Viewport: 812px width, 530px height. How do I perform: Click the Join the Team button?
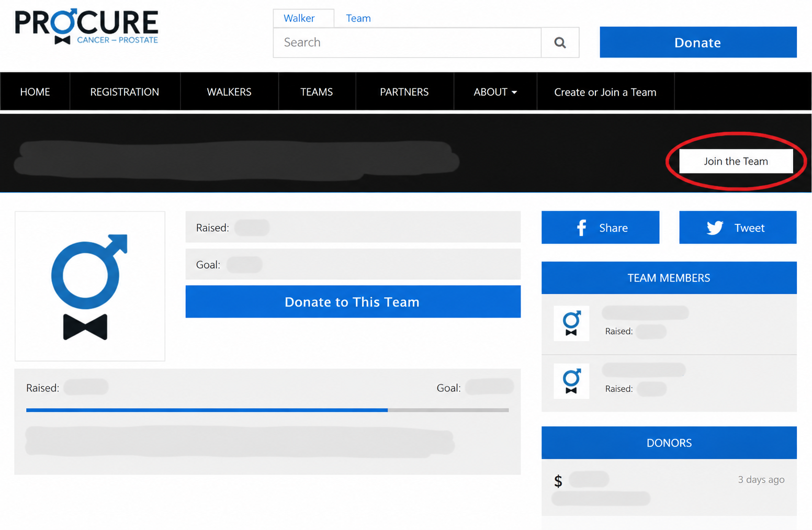tap(736, 161)
